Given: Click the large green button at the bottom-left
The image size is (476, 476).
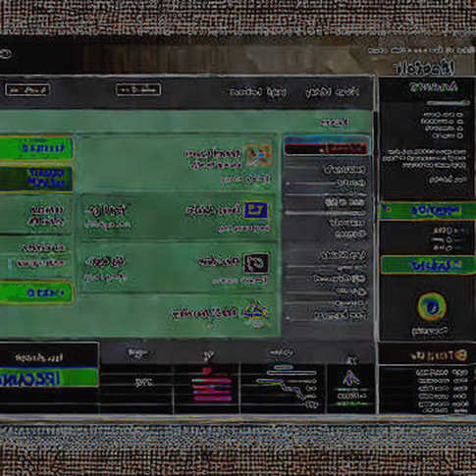Looking at the screenshot, I should click(x=49, y=377).
